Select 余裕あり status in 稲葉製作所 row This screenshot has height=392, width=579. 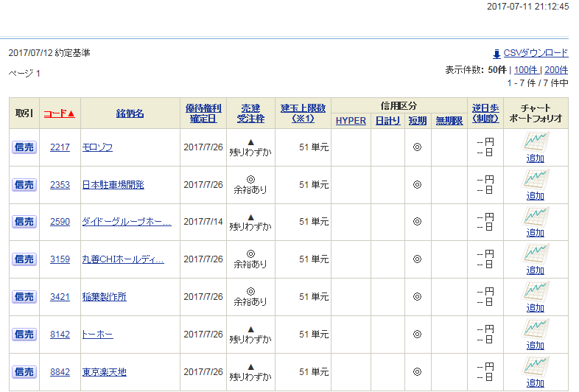pos(250,301)
